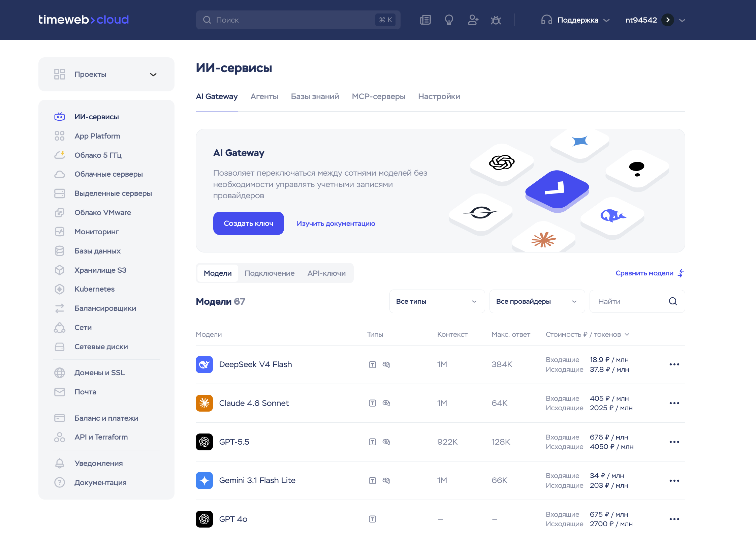Image resolution: width=756 pixels, height=538 pixels.
Task: Open more options for Claude 4.6 Sonnet
Action: pos(674,403)
